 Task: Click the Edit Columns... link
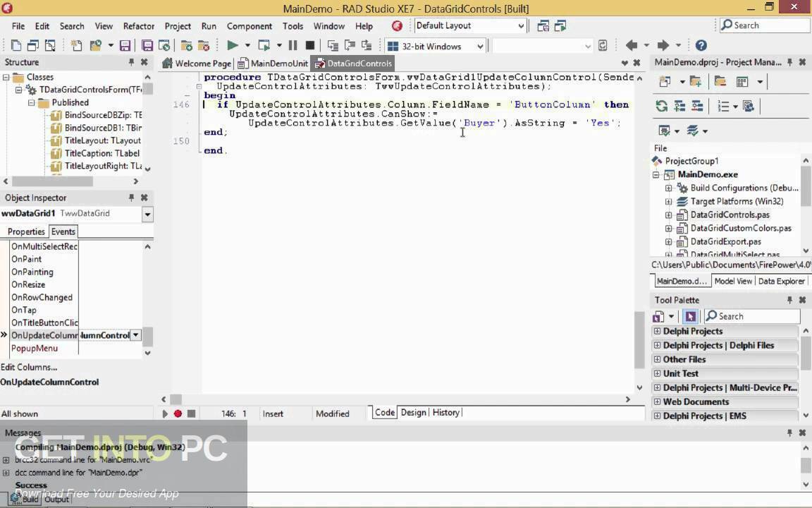pyautogui.click(x=29, y=367)
